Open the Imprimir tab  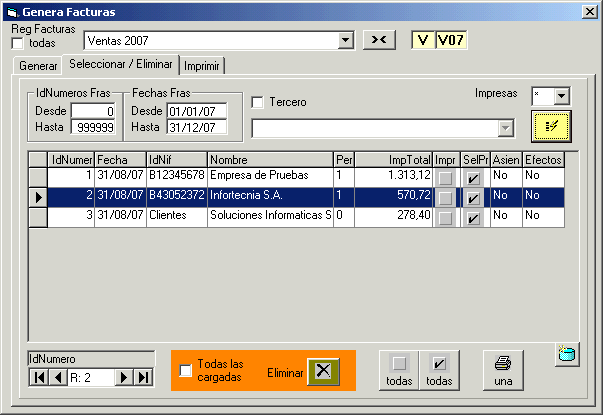pos(203,66)
